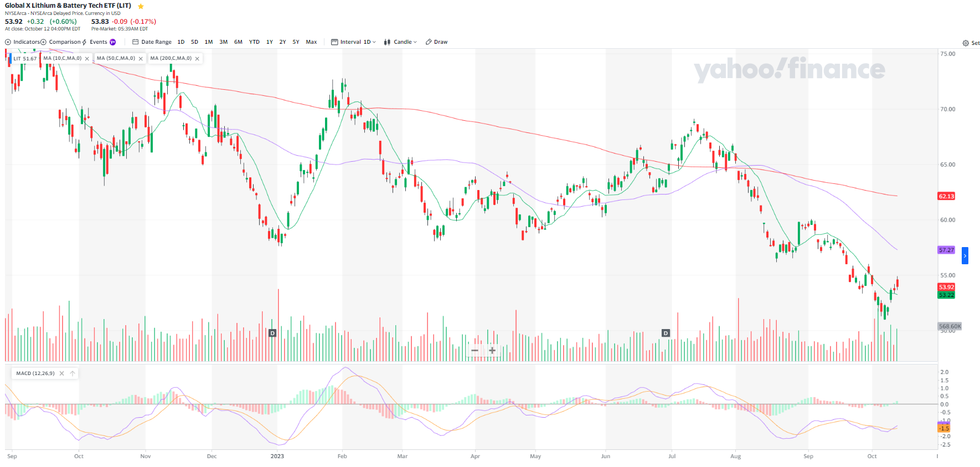Click the 568.60K volume label
The image size is (980, 467).
click(x=950, y=326)
